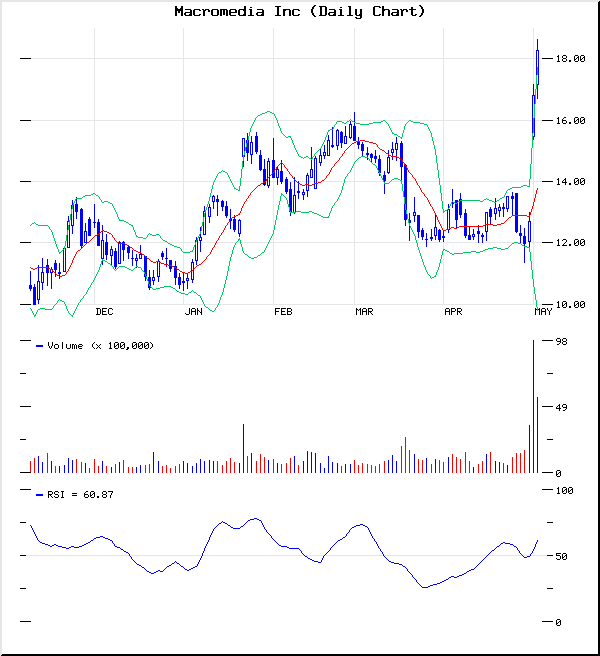Click the blue RSI legend marker
The image size is (600, 656).
pos(39,495)
